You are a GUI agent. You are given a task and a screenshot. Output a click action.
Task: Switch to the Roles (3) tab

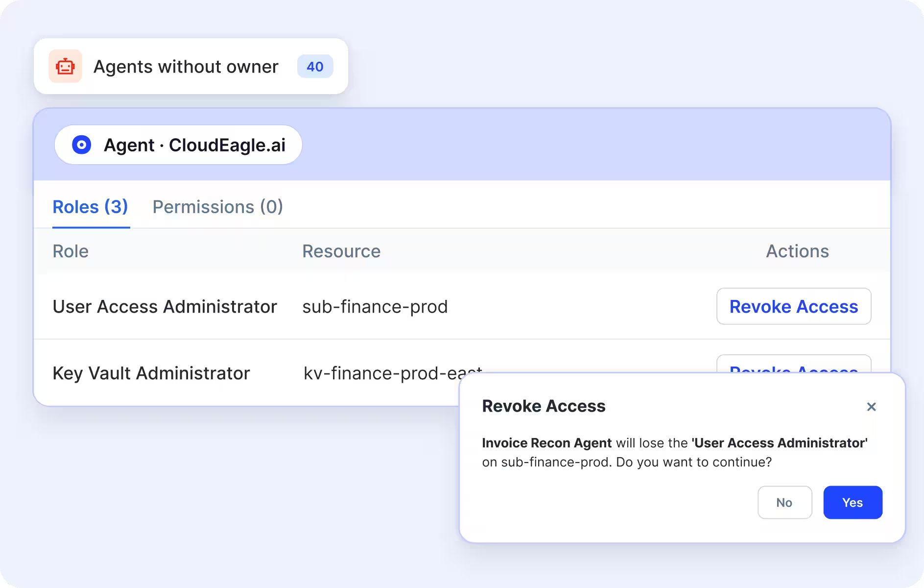(91, 207)
